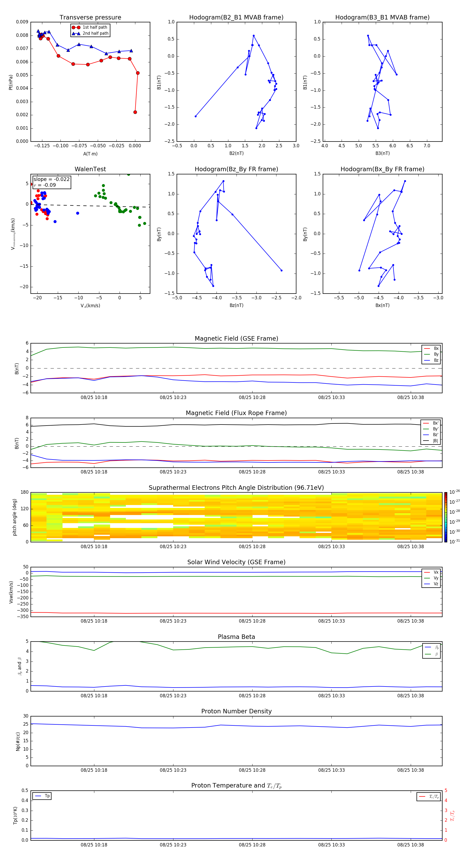Click the 'Vsw(km/s)' y-axis label
This screenshot has height=868, width=473.
click(11, 592)
